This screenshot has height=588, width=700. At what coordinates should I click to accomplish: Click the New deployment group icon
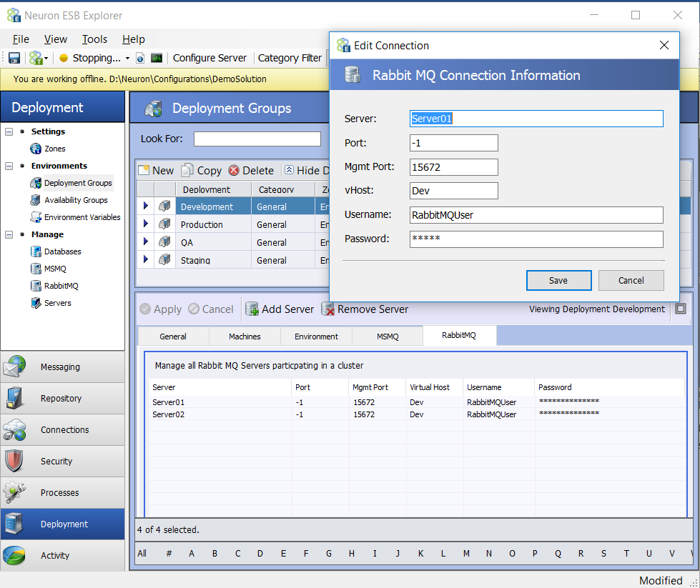144,171
